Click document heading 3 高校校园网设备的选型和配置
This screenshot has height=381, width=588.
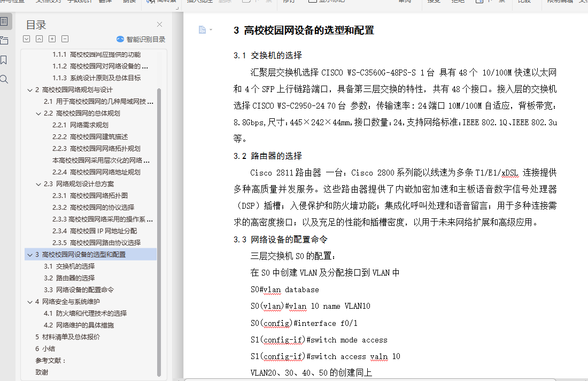[304, 31]
